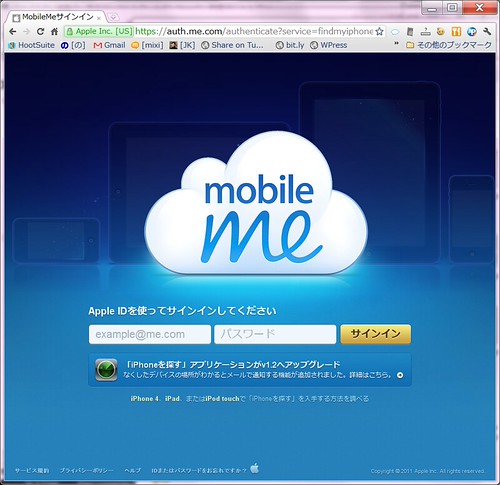The image size is (500, 485).
Task: Open the ヘルプ footer link
Action: (132, 471)
